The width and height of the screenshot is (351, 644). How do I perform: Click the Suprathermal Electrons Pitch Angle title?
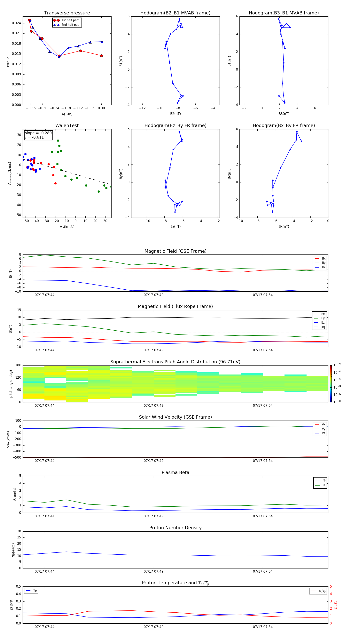click(x=175, y=362)
